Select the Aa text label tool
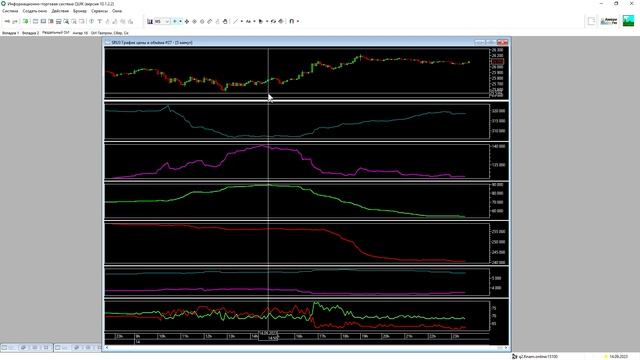 click(x=248, y=21)
